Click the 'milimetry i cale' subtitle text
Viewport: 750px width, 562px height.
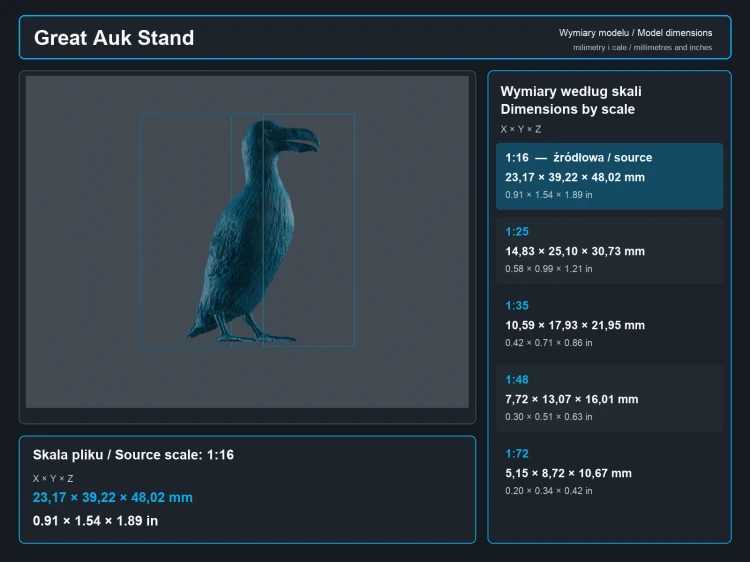pos(600,47)
